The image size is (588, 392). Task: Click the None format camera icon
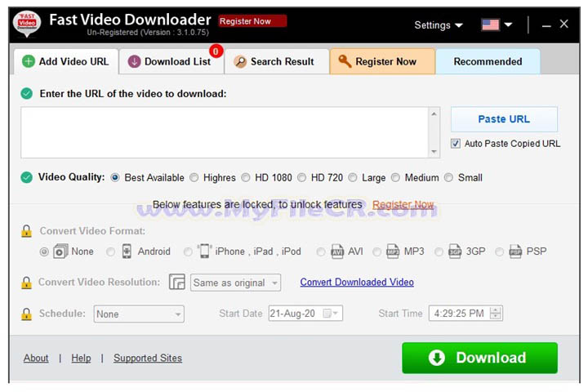[60, 252]
